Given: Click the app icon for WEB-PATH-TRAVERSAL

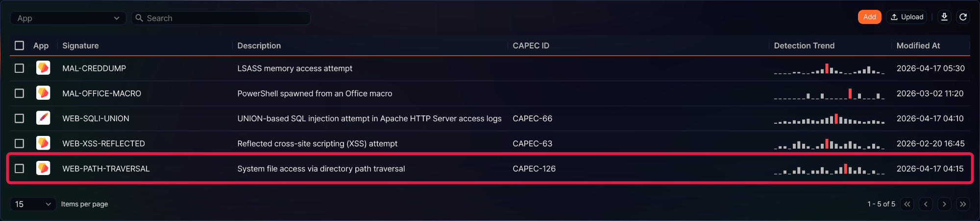Looking at the screenshot, I should point(43,168).
